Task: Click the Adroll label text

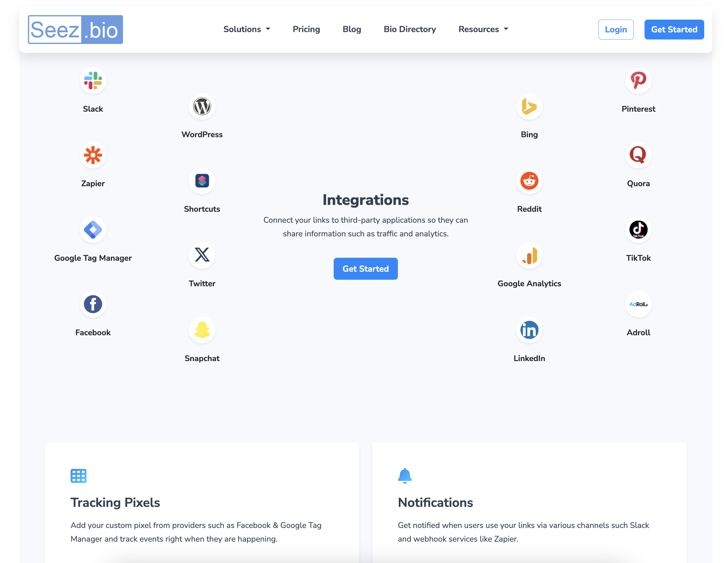Action: pos(638,333)
